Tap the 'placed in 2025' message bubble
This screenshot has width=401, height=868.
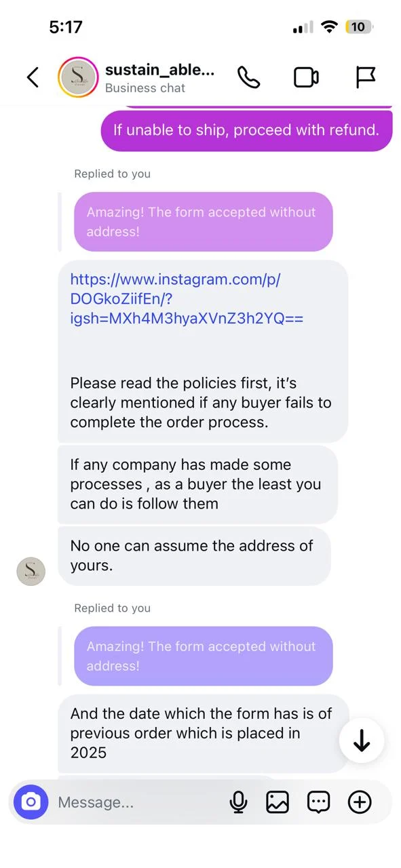(x=204, y=734)
